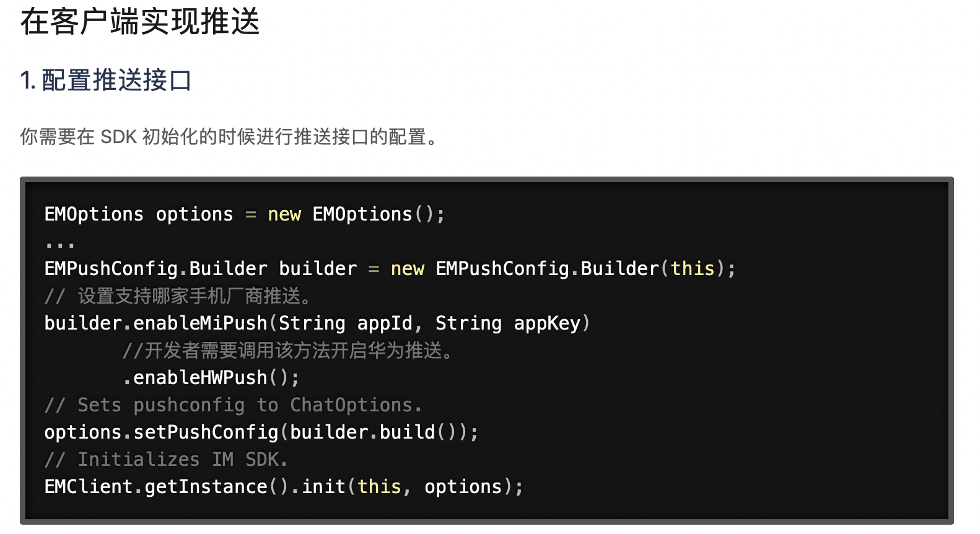Click the String appId parameter

pyautogui.click(x=345, y=323)
